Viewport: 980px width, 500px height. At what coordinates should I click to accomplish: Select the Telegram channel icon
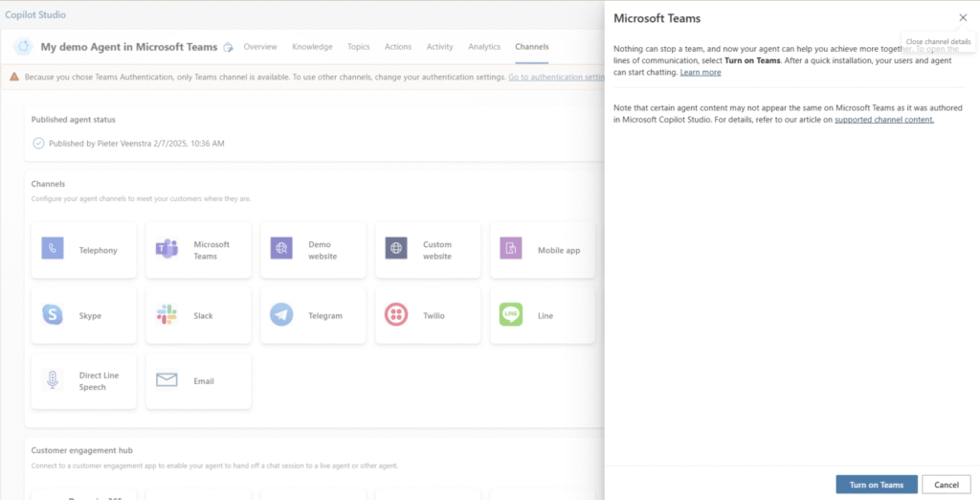coord(281,314)
